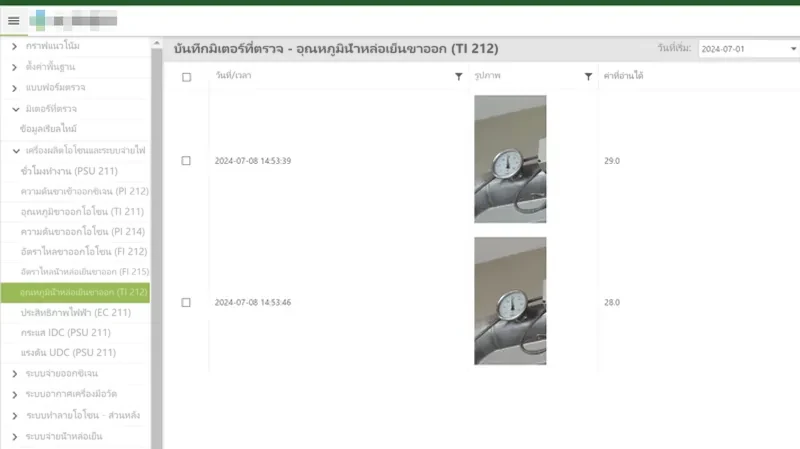Click timestamp 2024-07-08 14:53:46
Viewport: 800px width, 449px height.
(x=253, y=303)
